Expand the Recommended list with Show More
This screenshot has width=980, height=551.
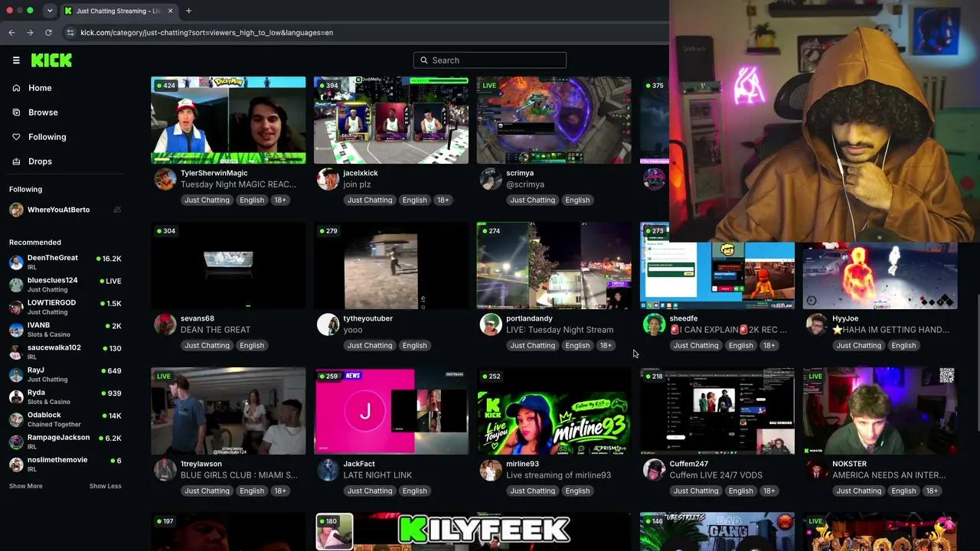(x=26, y=486)
